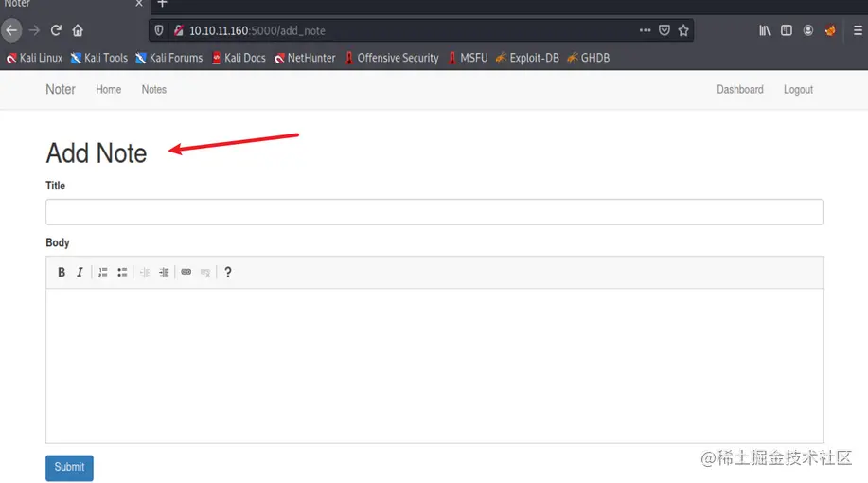
Task: Click the address bar URL 10.10.11.160:5000/add_note
Action: pyautogui.click(x=257, y=30)
